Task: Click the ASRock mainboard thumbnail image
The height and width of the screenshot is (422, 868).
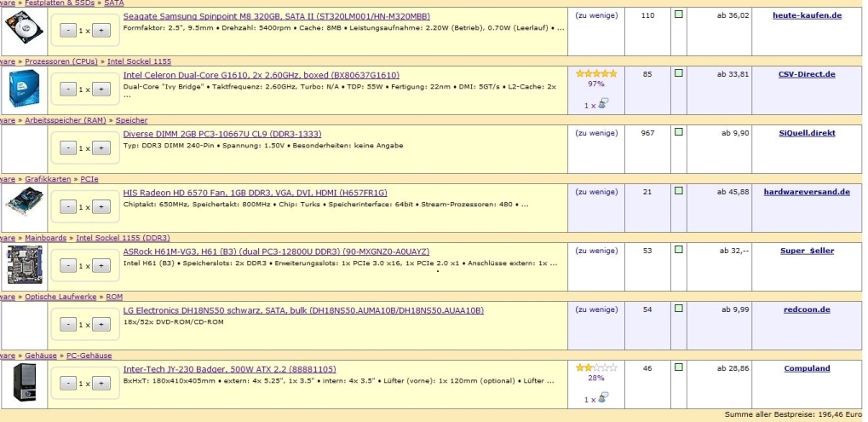Action: (x=24, y=265)
